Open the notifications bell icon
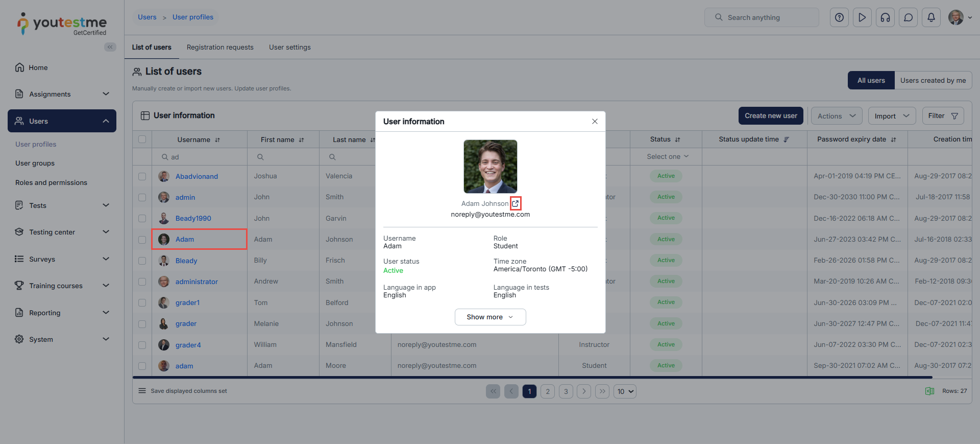Screen dimensions: 980x444 click(931, 17)
